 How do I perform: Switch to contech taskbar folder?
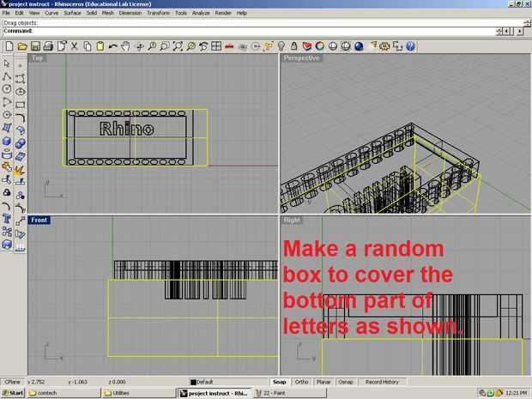(x=63, y=393)
